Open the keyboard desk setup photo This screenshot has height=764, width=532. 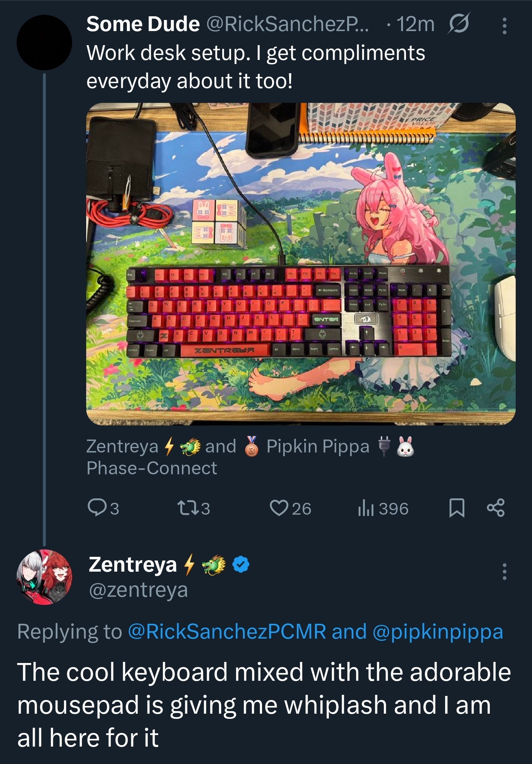click(x=301, y=263)
